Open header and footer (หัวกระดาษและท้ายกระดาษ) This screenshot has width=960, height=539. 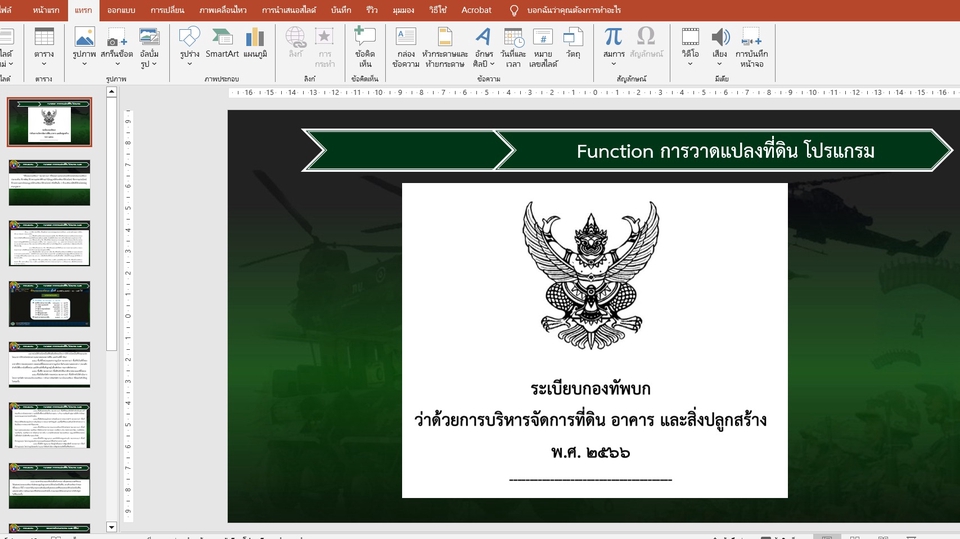(445, 47)
